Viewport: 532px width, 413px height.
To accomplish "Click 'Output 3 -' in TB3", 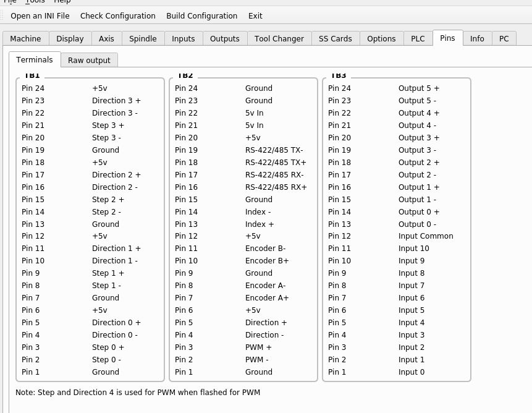I will [417, 150].
